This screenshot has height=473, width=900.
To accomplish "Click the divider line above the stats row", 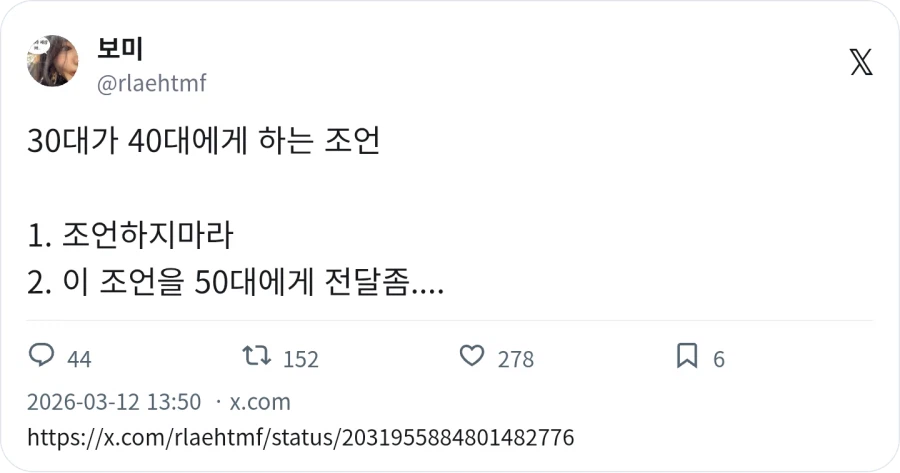I will coord(450,321).
